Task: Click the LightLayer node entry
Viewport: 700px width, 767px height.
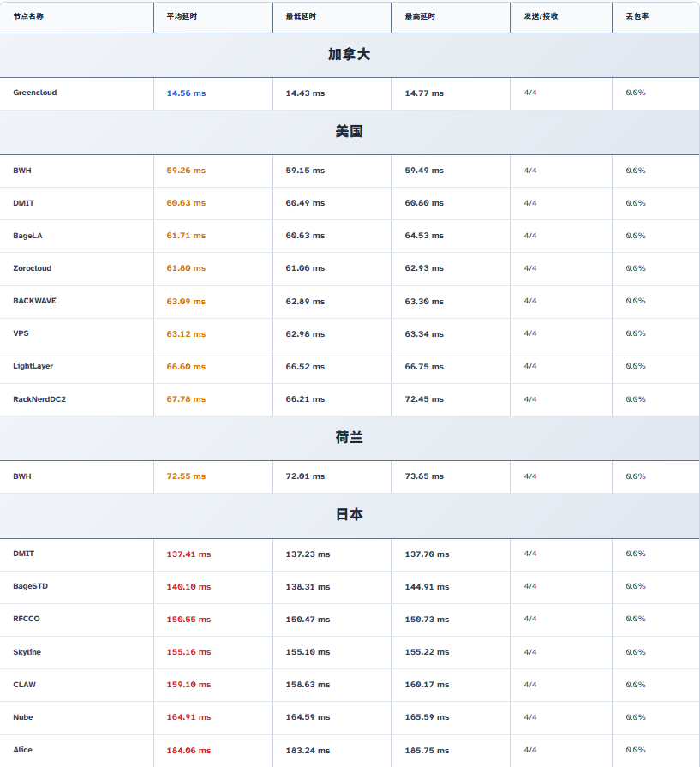Action: point(33,366)
